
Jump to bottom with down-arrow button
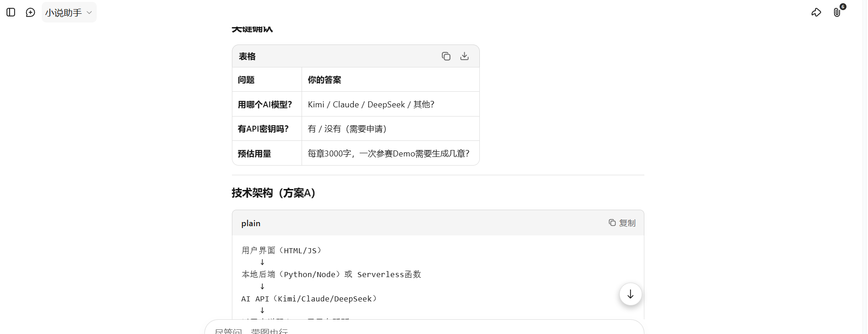(x=630, y=294)
